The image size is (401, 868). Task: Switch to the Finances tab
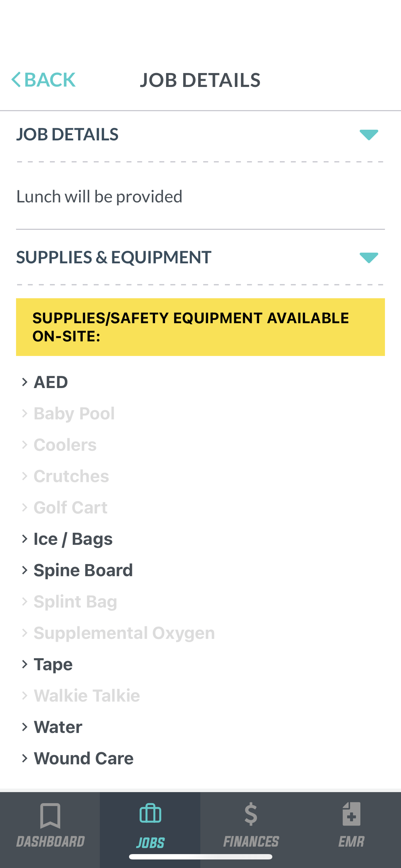pyautogui.click(x=251, y=841)
